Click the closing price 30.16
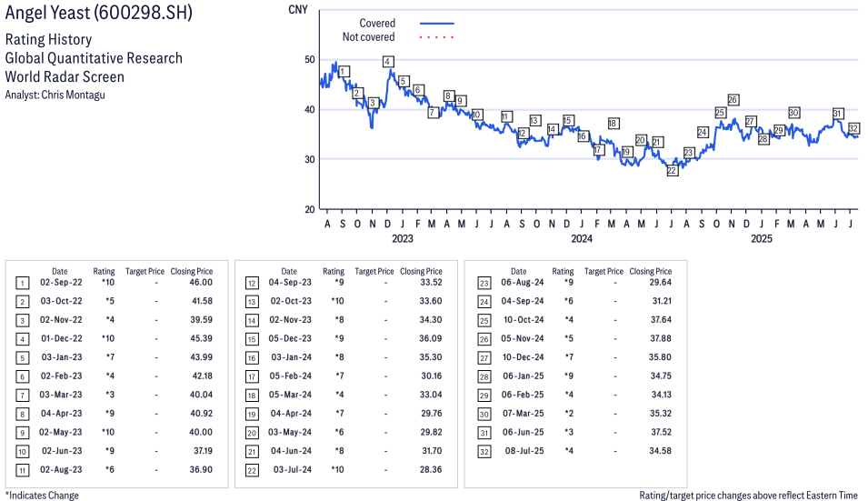Image resolution: width=868 pixels, height=501 pixels. coord(431,376)
